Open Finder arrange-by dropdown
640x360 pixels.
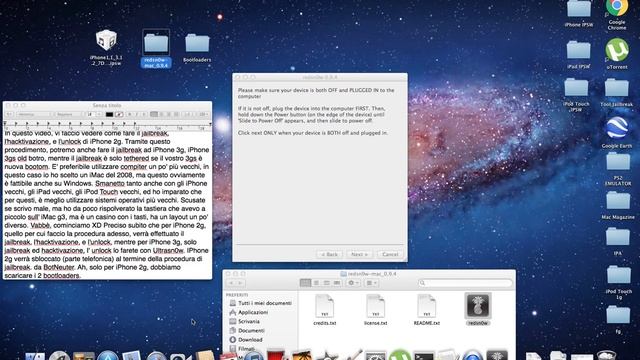pyautogui.click(x=371, y=283)
